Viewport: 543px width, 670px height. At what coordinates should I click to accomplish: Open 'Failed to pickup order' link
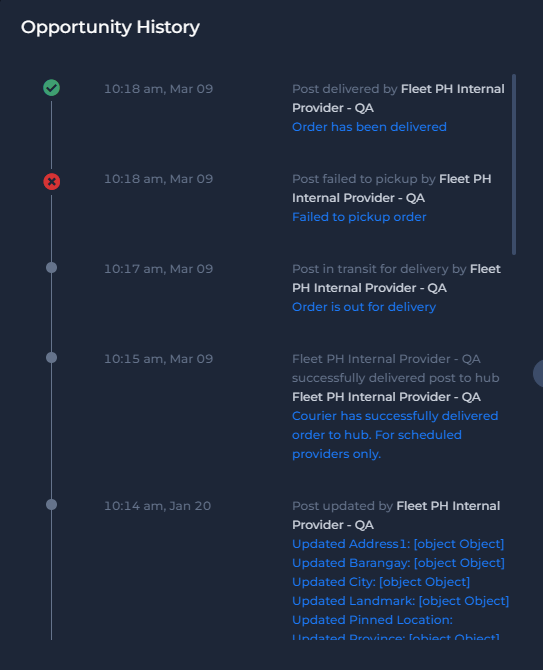click(x=359, y=217)
